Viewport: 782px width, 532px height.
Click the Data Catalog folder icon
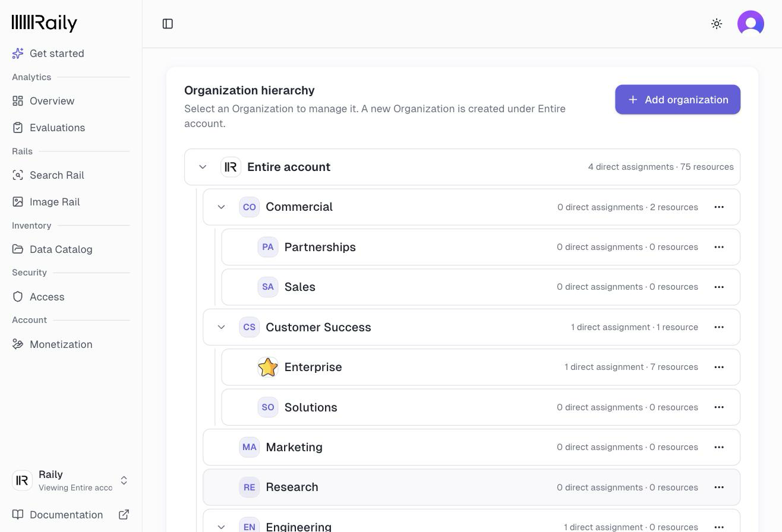coord(18,249)
